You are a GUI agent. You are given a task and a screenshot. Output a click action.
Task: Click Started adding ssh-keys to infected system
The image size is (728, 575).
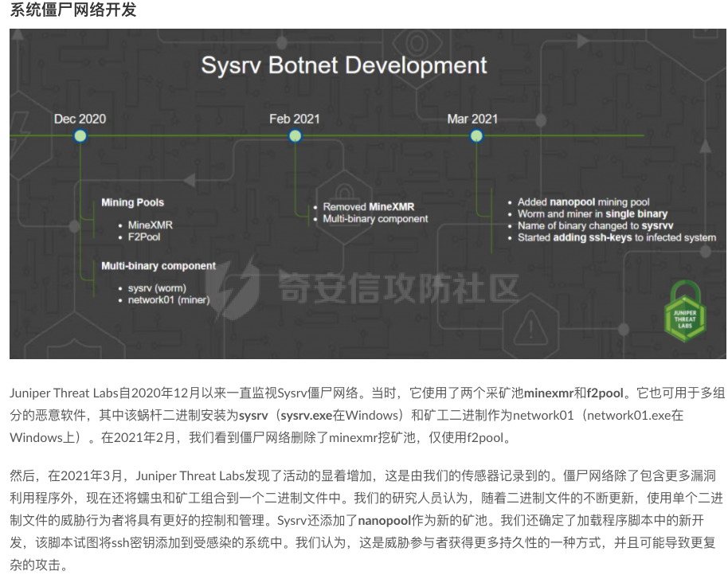point(617,237)
